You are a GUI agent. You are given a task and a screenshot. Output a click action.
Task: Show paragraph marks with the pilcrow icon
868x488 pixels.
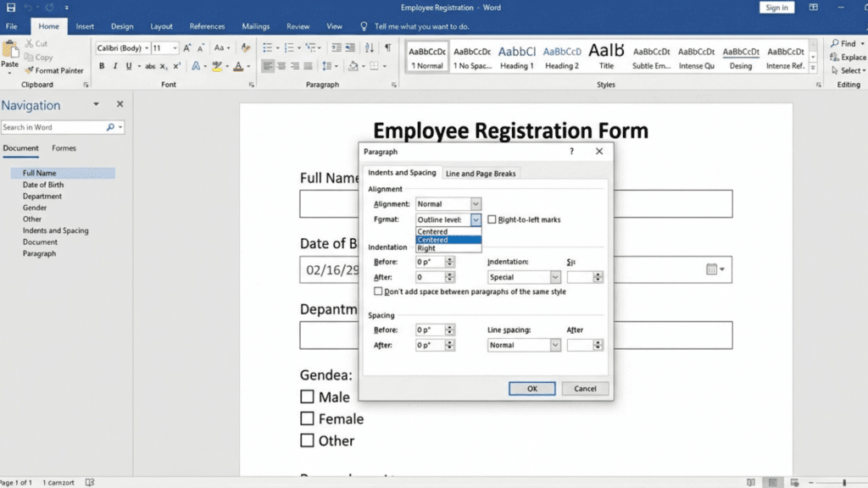point(389,47)
